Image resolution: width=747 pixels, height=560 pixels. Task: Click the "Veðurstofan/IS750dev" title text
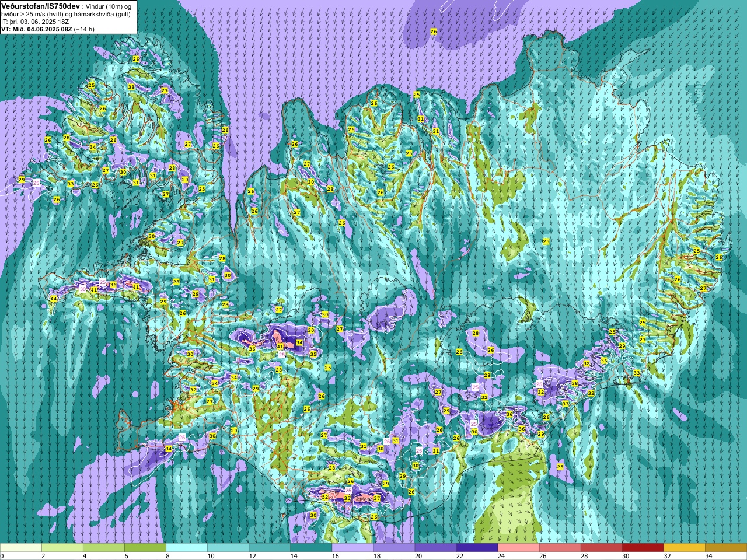[x=40, y=5]
